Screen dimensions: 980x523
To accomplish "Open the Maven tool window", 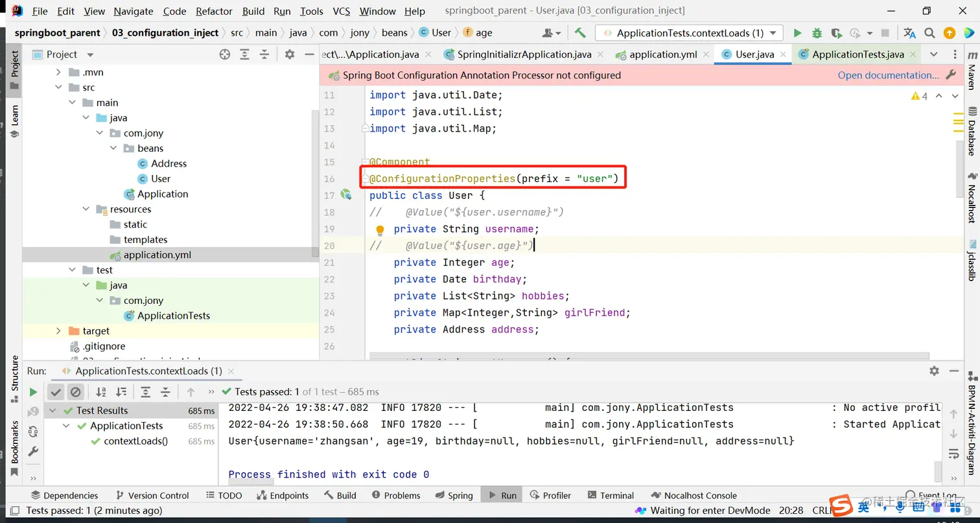I will click(x=972, y=72).
